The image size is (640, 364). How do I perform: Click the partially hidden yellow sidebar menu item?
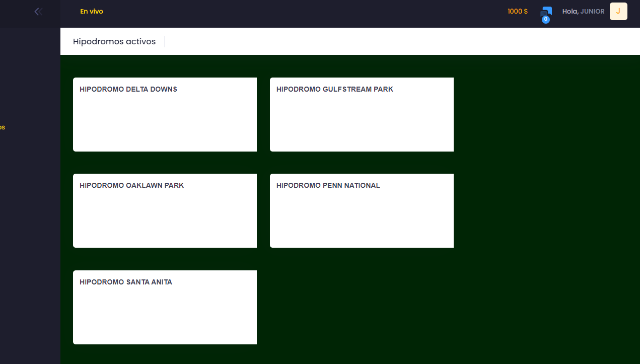pyautogui.click(x=2, y=127)
